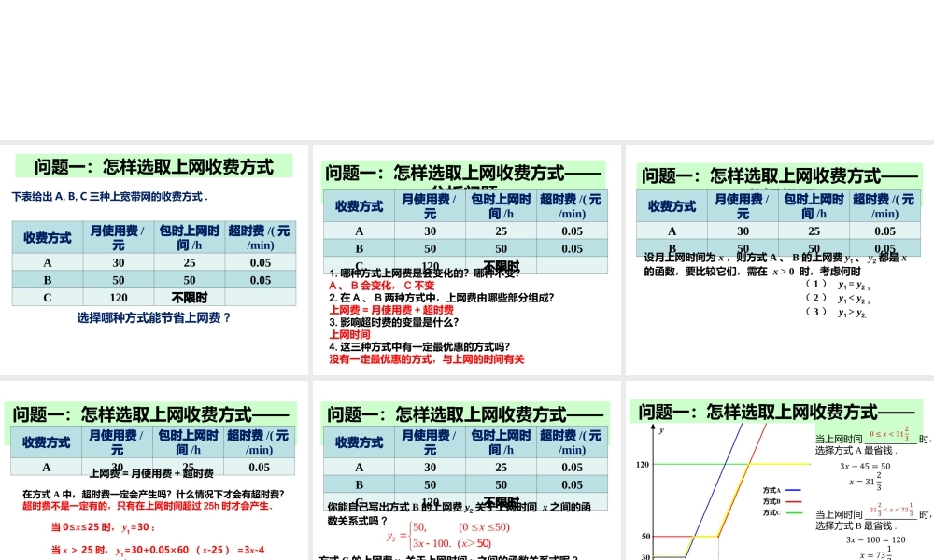Click the blue 方式A legend line

[794, 490]
